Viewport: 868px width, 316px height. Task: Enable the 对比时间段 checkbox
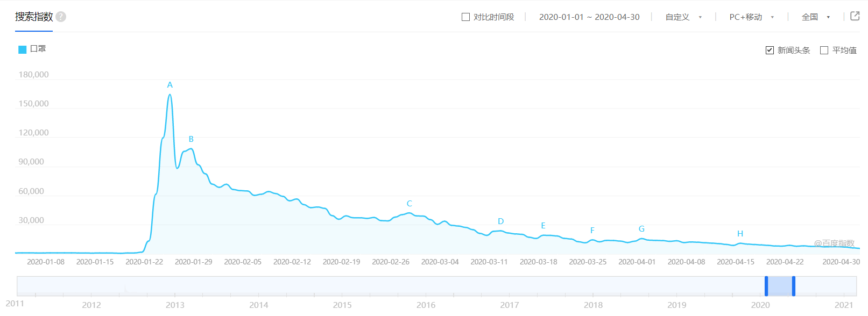(466, 17)
